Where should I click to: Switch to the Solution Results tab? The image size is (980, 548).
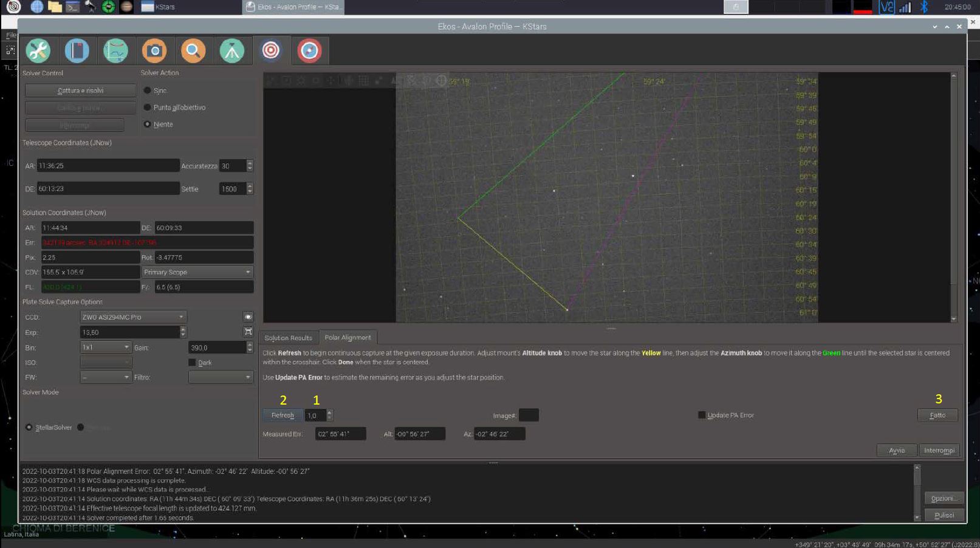288,338
